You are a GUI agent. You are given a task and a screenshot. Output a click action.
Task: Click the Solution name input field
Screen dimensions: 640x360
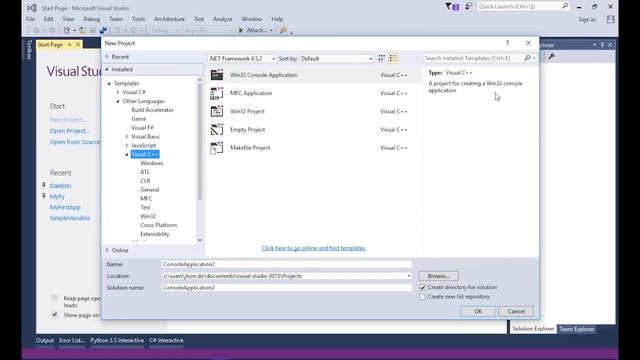pos(287,288)
